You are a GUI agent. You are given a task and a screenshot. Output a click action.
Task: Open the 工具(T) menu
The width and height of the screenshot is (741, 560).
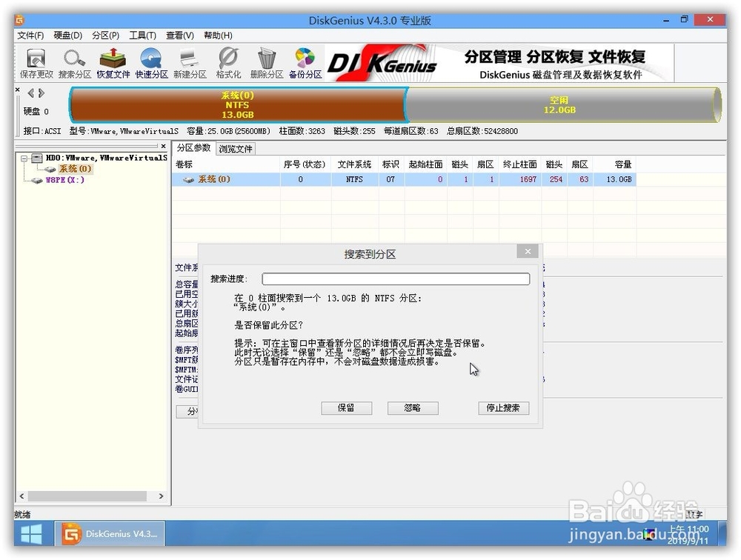tap(140, 35)
